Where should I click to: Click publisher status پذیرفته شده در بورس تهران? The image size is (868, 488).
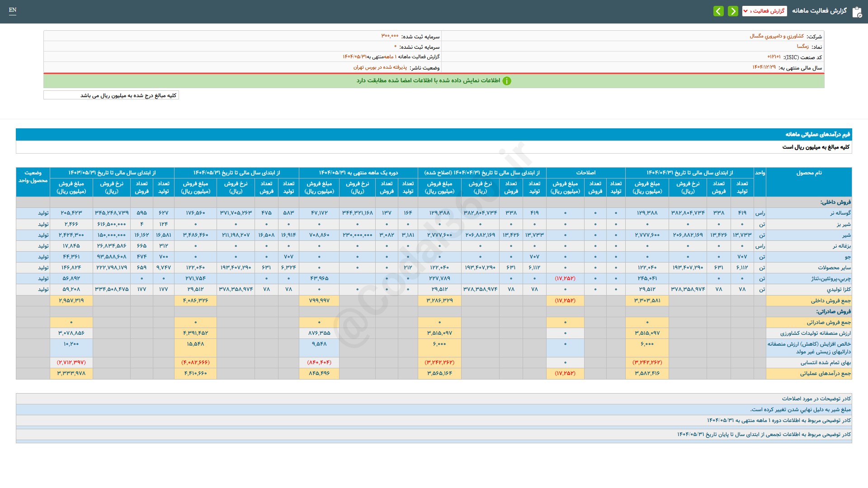380,67
